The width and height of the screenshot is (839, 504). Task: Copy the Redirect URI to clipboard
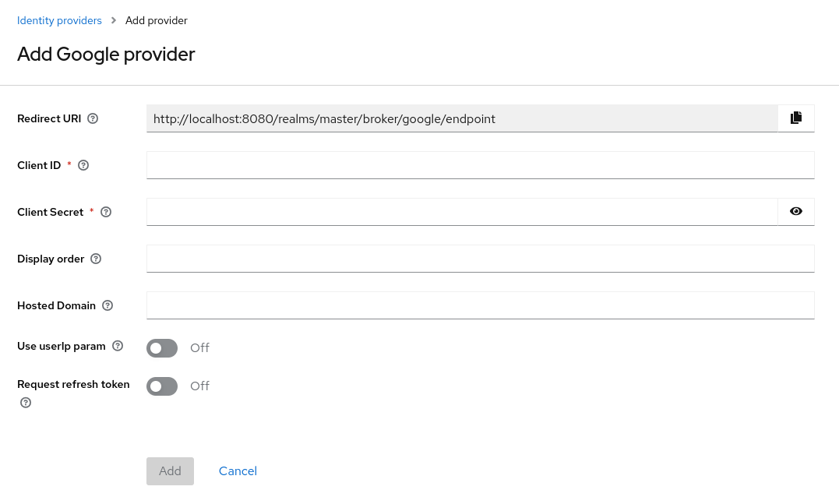click(795, 118)
